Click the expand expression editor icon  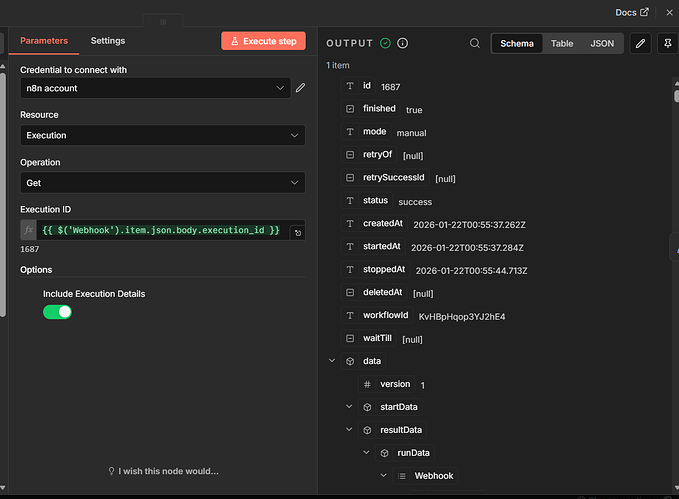[296, 232]
